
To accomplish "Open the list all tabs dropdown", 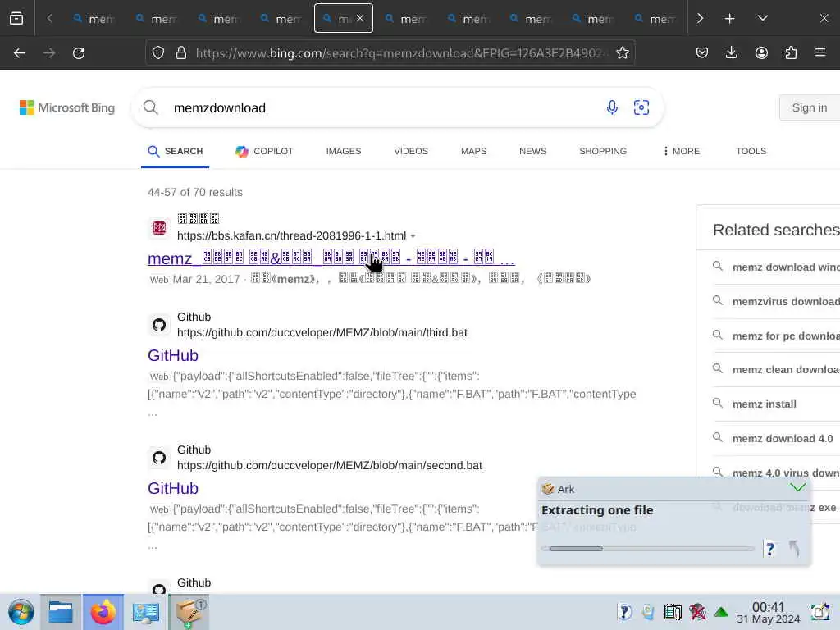I will point(762,18).
